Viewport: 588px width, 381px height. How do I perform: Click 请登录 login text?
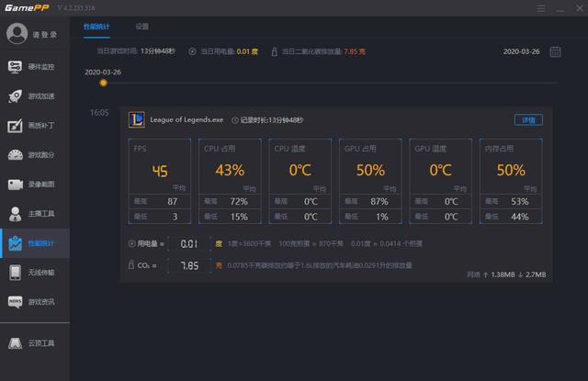[45, 35]
